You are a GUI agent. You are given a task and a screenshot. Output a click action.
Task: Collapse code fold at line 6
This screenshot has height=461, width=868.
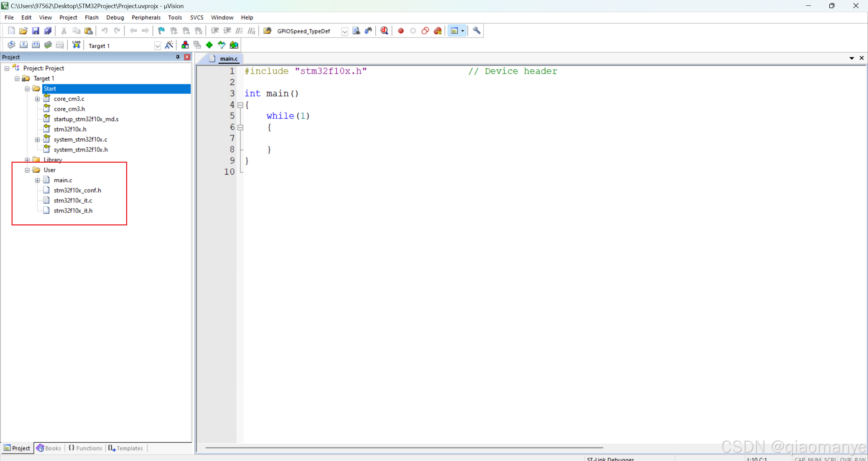pyautogui.click(x=240, y=127)
